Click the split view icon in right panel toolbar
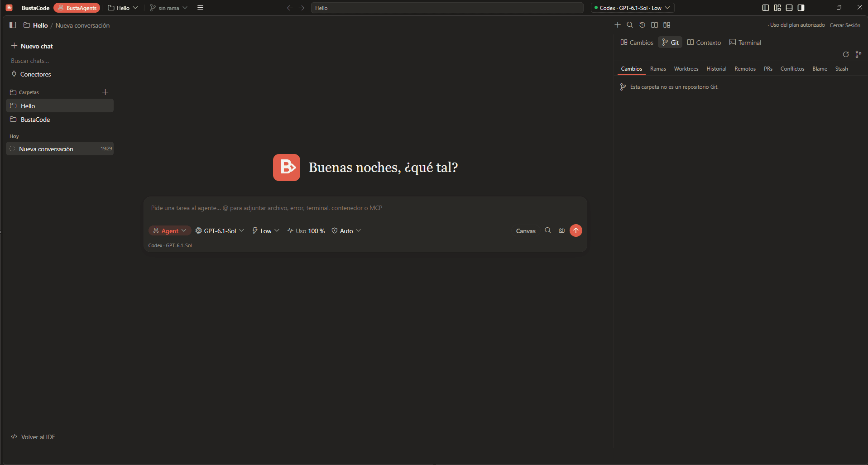Viewport: 868px width, 465px height. [x=654, y=24]
